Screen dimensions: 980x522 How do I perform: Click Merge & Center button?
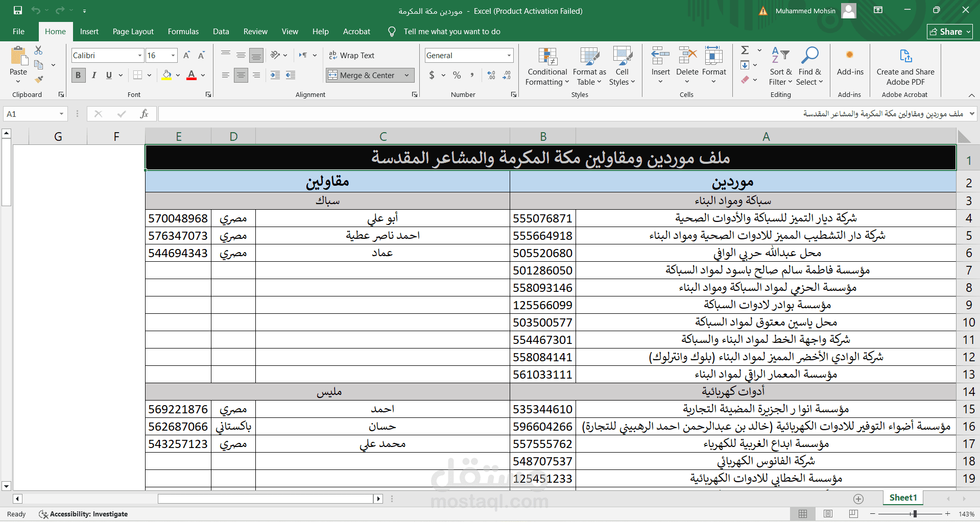coord(364,75)
